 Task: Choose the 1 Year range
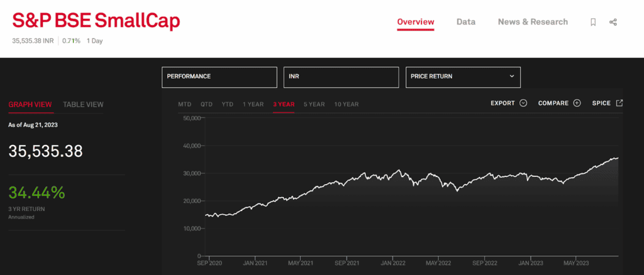[253, 104]
